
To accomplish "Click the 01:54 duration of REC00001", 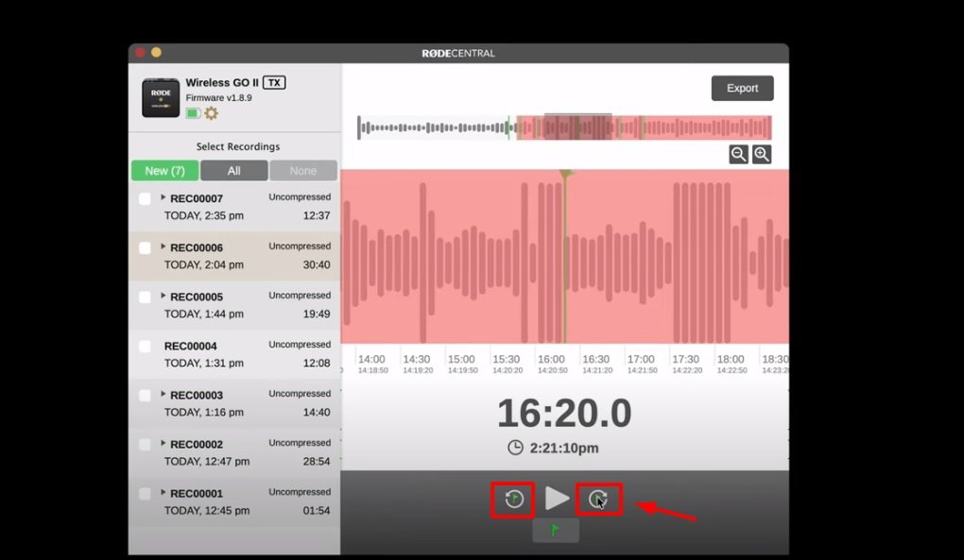I will pos(316,510).
